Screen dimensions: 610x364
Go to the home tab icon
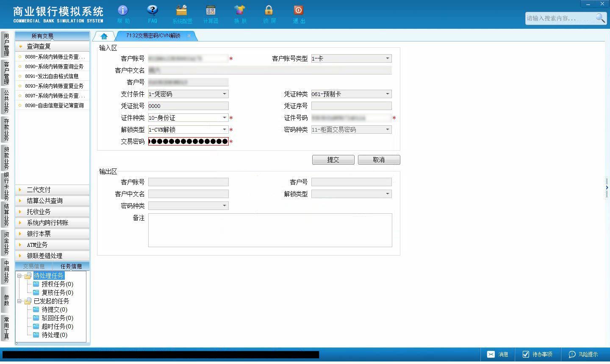coord(104,36)
